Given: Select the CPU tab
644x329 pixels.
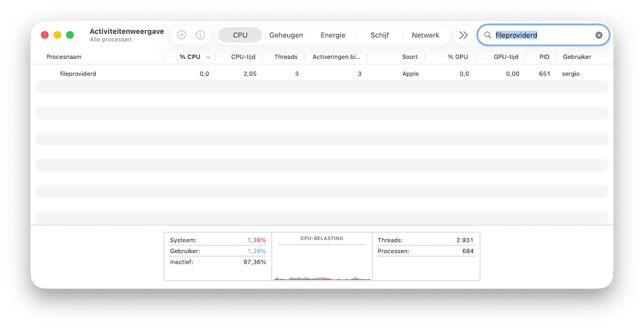Looking at the screenshot, I should 240,35.
